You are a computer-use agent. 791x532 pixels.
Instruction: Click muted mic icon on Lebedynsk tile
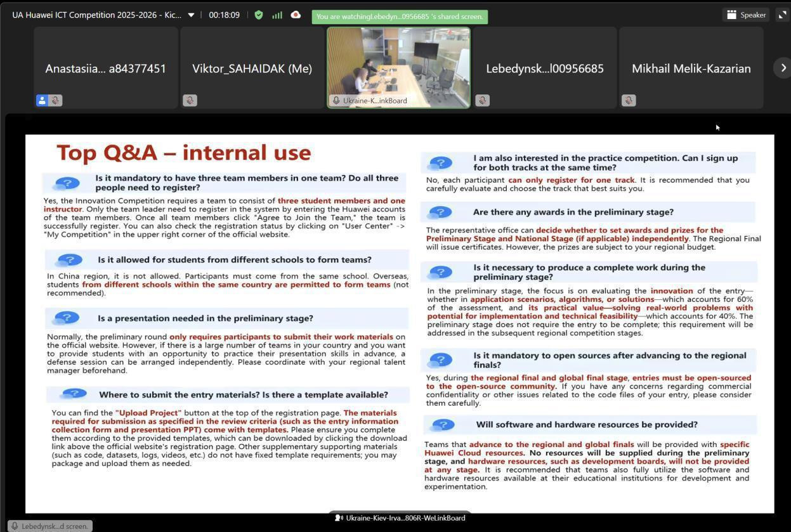click(482, 100)
